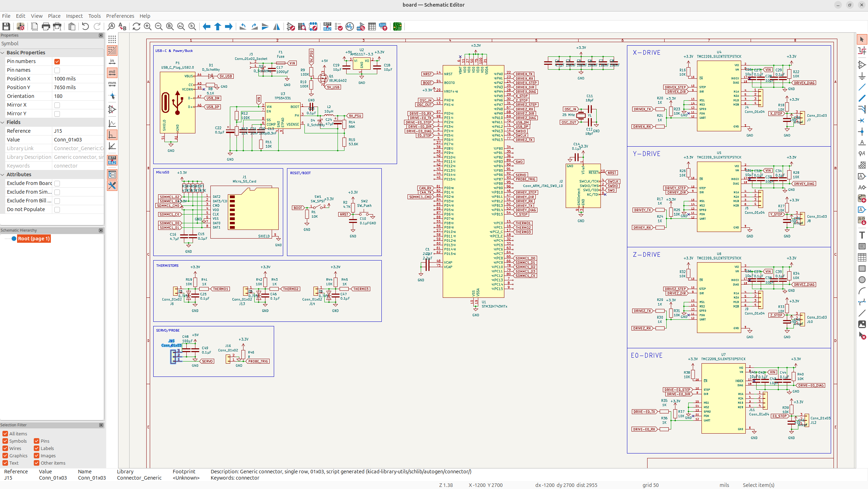Screen dimensions: 868x489
Task: Open PCB editor green board icon
Action: (397, 26)
